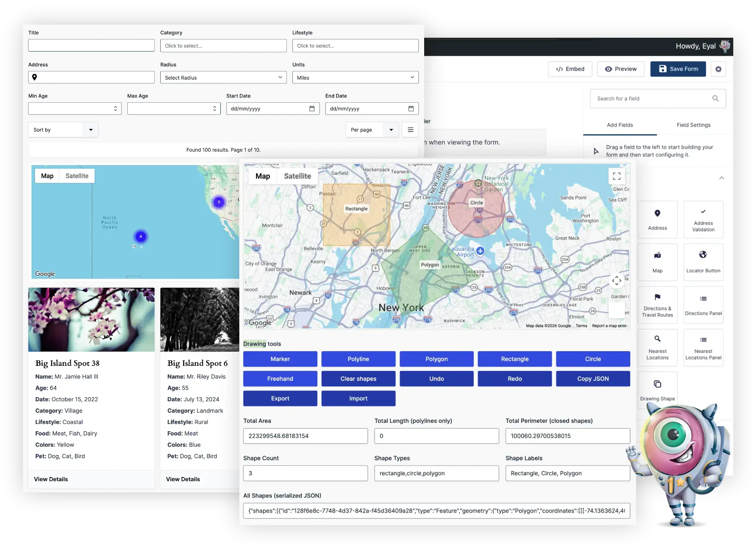Switch to the Field Settings tab
756x547 pixels.
(x=693, y=125)
